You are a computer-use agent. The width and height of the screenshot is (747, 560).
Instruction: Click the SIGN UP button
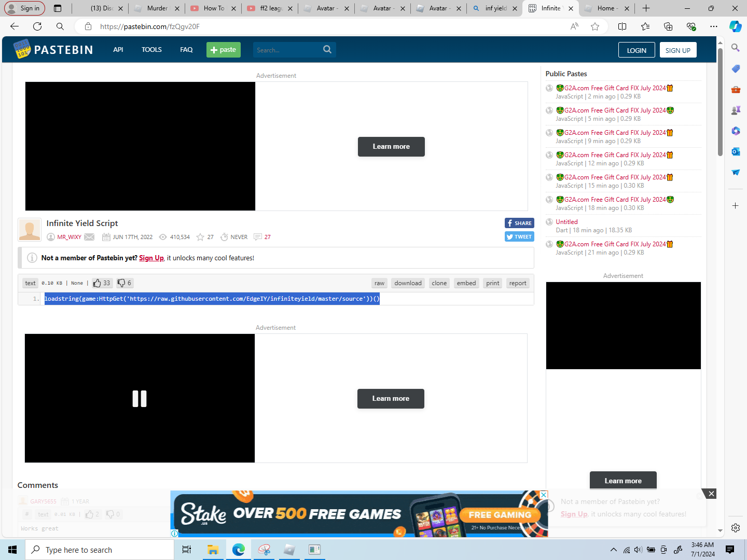[678, 50]
